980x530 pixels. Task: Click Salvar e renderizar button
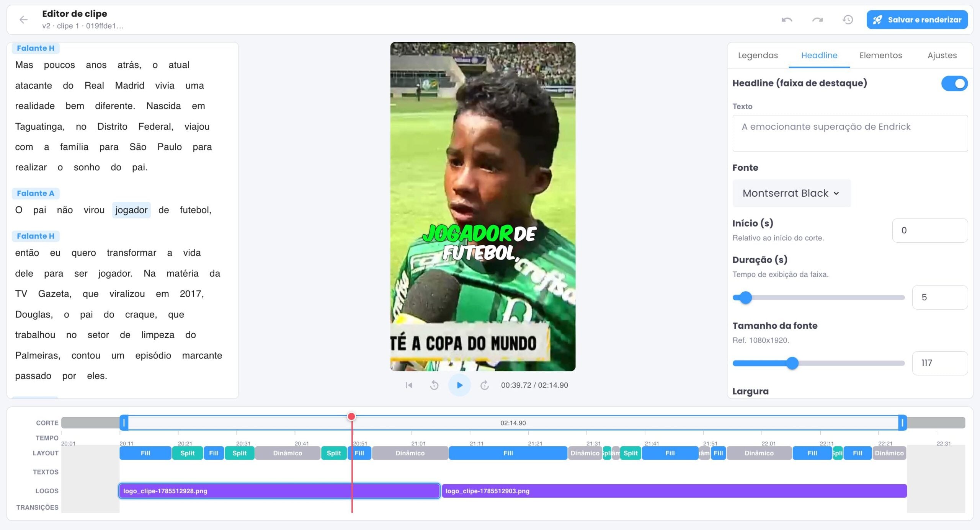[917, 20]
